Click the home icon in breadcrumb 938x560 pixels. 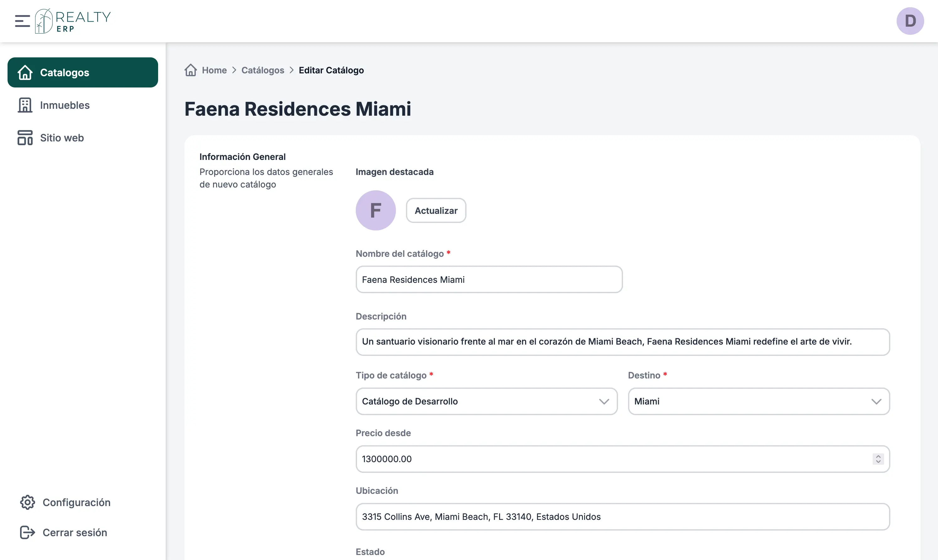(x=191, y=70)
